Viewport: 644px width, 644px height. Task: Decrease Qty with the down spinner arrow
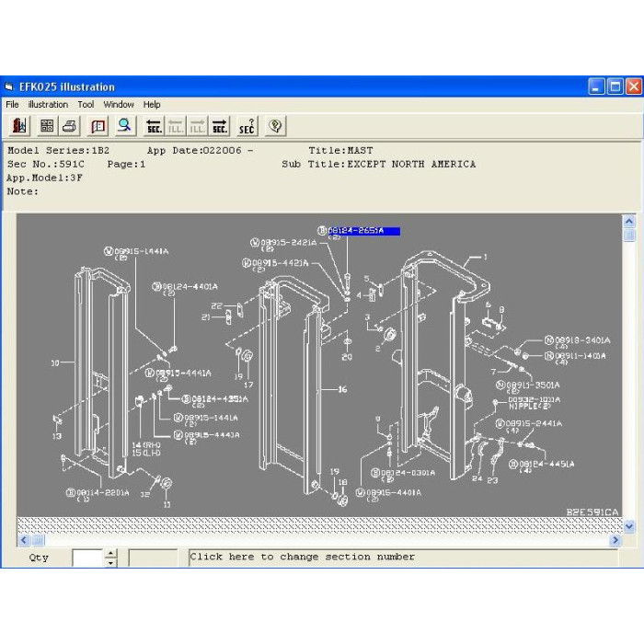[x=110, y=563]
